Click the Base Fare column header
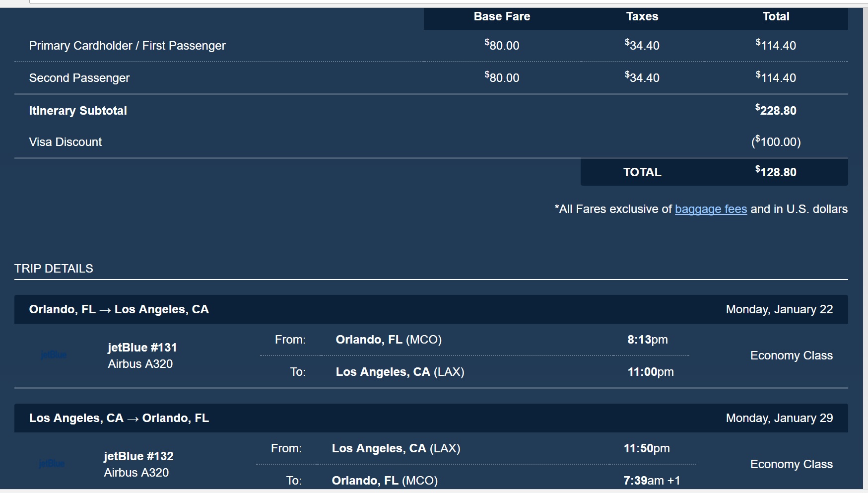Viewport: 868px width, 493px height. coord(502,16)
